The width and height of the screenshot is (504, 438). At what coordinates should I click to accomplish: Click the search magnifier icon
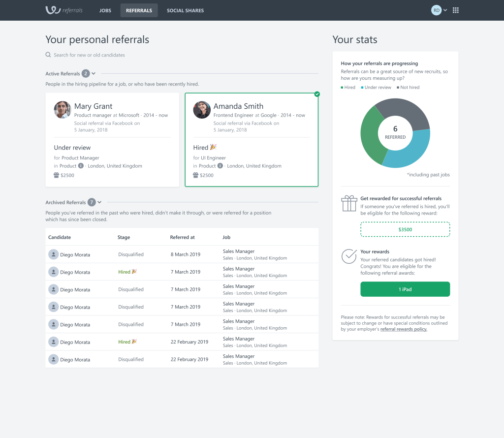pyautogui.click(x=48, y=55)
